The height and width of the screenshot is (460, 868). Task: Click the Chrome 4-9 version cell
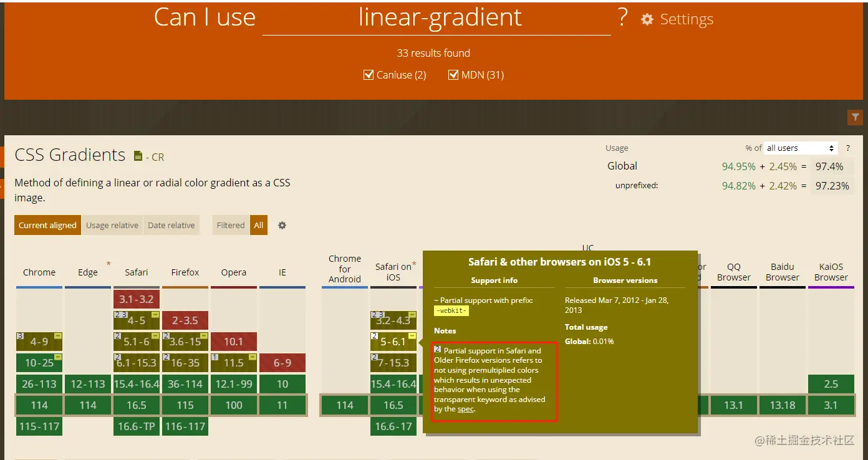(39, 342)
